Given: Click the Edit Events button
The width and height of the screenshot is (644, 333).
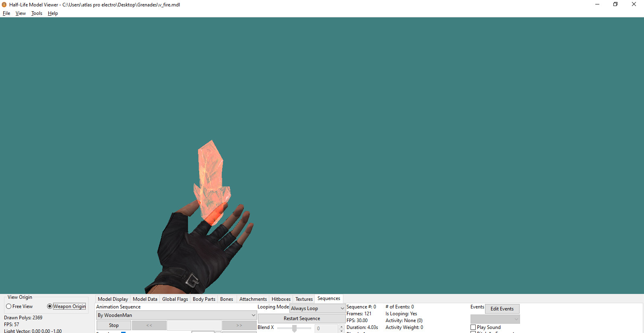Looking at the screenshot, I should click(x=502, y=309).
